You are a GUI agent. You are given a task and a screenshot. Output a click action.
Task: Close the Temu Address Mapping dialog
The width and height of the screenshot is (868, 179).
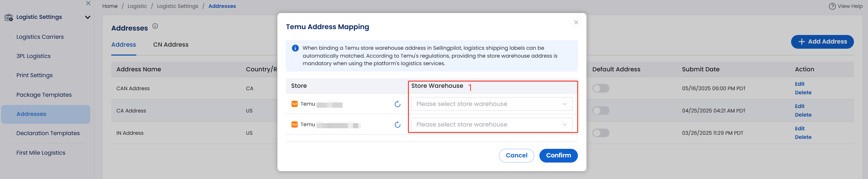[576, 22]
